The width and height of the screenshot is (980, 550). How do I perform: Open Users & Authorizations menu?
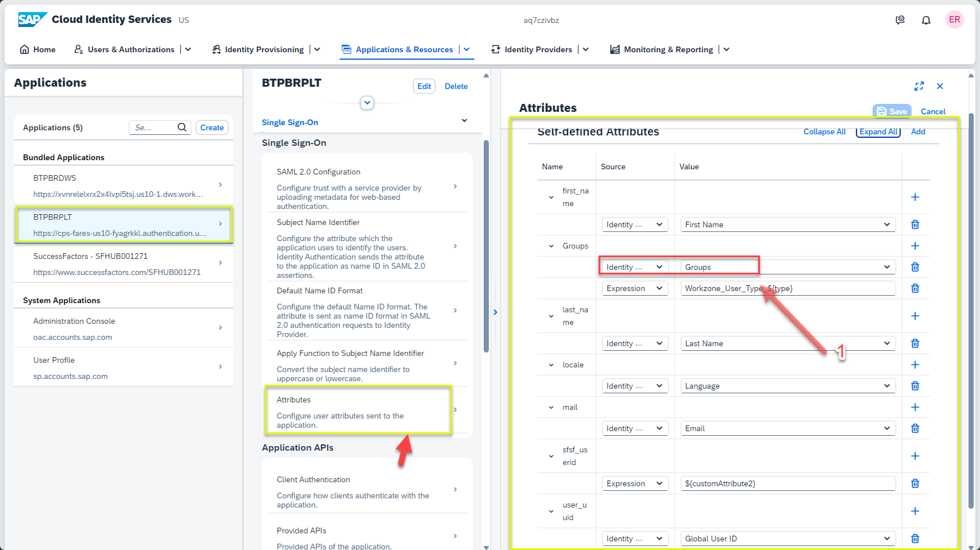click(x=124, y=49)
